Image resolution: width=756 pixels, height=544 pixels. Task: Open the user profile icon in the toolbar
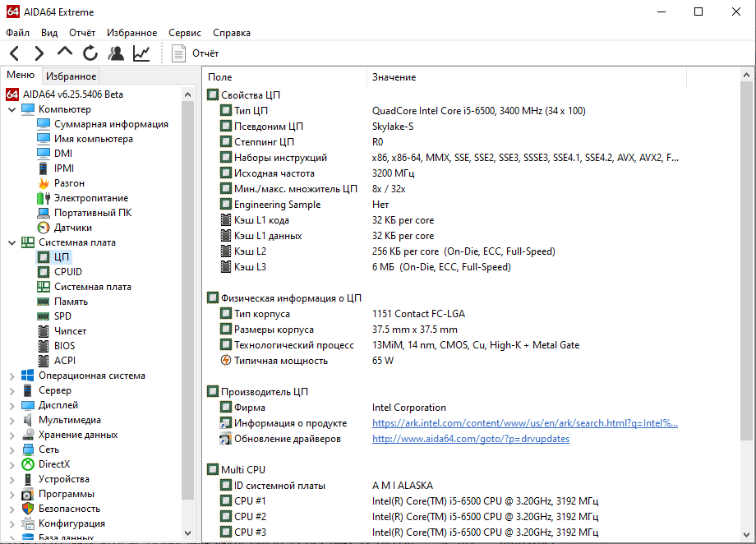tap(116, 53)
